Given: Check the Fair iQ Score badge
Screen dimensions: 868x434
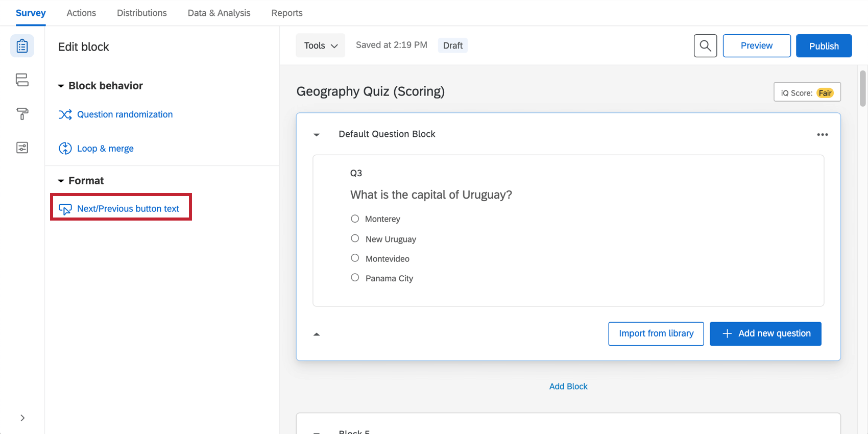Looking at the screenshot, I should [825, 92].
